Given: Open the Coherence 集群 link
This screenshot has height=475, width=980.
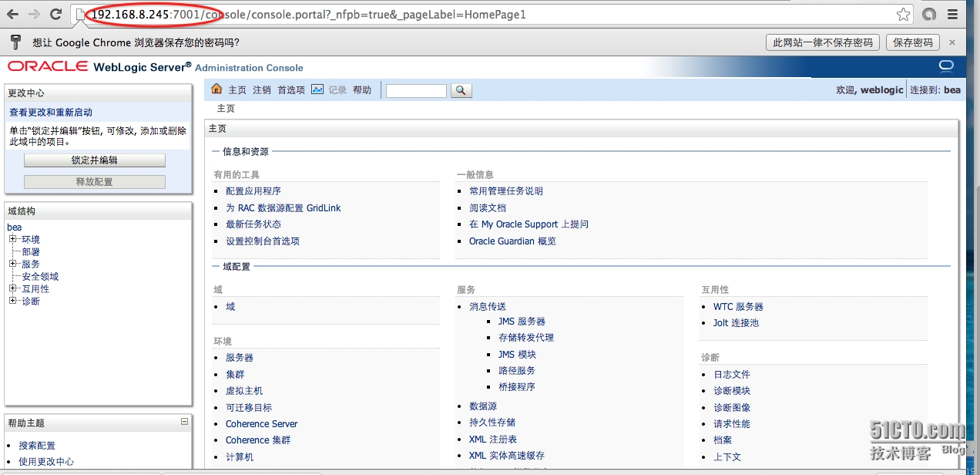Looking at the screenshot, I should pyautogui.click(x=258, y=440).
